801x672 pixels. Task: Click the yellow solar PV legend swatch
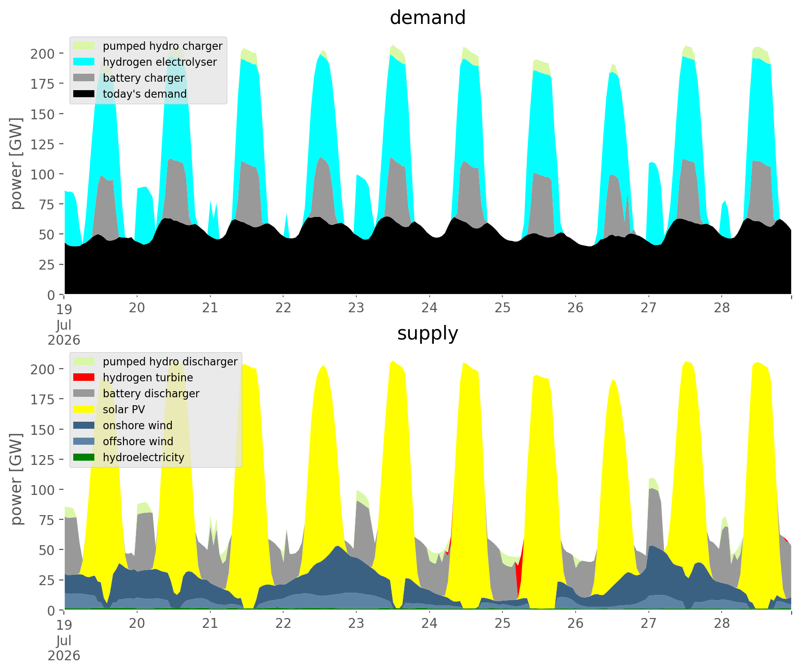coord(84,409)
